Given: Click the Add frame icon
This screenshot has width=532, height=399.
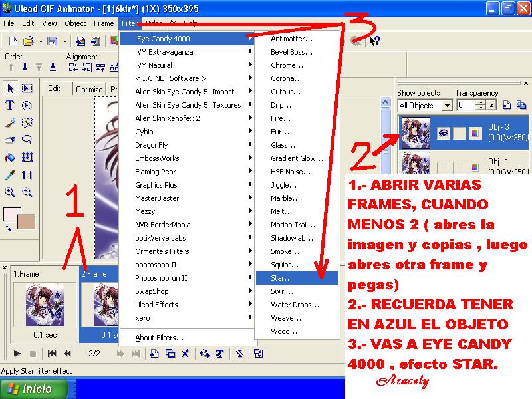Looking at the screenshot, I should tap(154, 354).
